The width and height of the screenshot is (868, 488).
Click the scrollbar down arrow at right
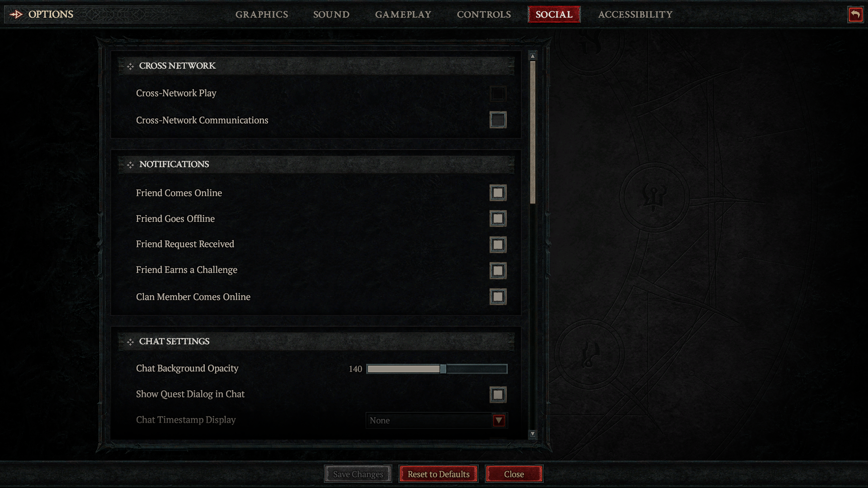coord(533,434)
